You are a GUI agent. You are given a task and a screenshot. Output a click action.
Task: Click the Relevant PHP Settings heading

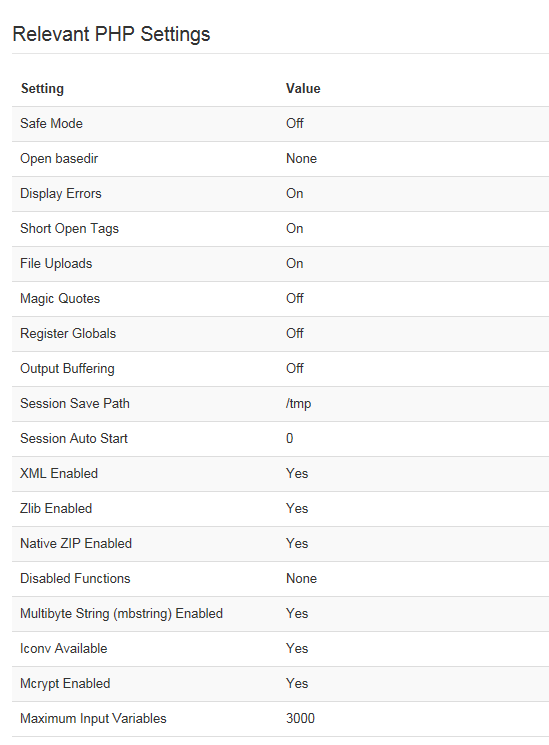click(111, 34)
